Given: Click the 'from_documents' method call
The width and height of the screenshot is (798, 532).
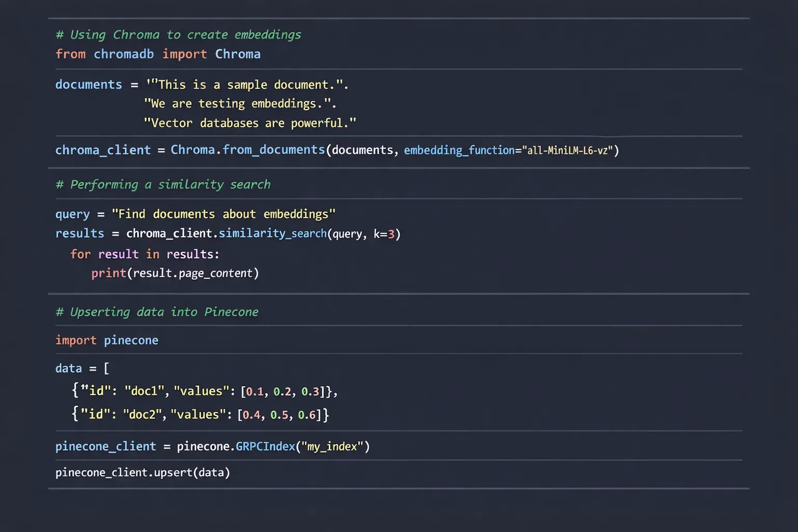Looking at the screenshot, I should 274,150.
